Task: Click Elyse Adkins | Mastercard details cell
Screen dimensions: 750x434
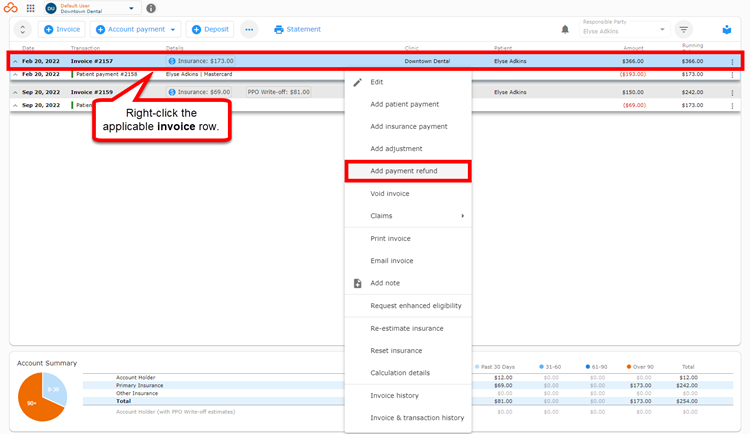Action: (199, 74)
